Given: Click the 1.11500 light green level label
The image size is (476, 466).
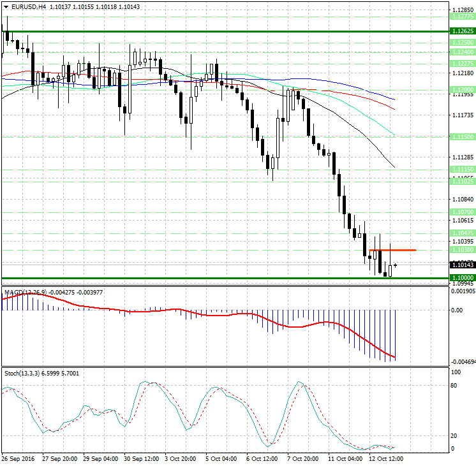Looking at the screenshot, I should [x=461, y=137].
